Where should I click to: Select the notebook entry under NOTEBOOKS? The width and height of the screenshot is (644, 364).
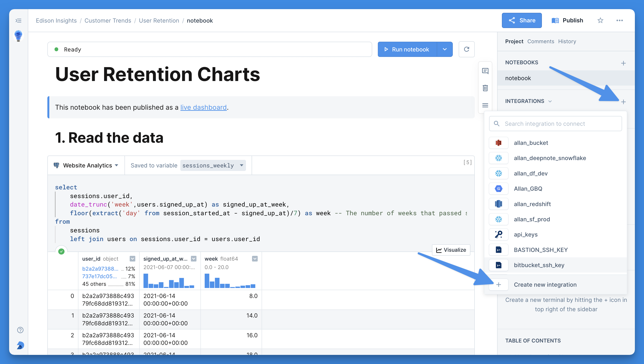[566, 78]
